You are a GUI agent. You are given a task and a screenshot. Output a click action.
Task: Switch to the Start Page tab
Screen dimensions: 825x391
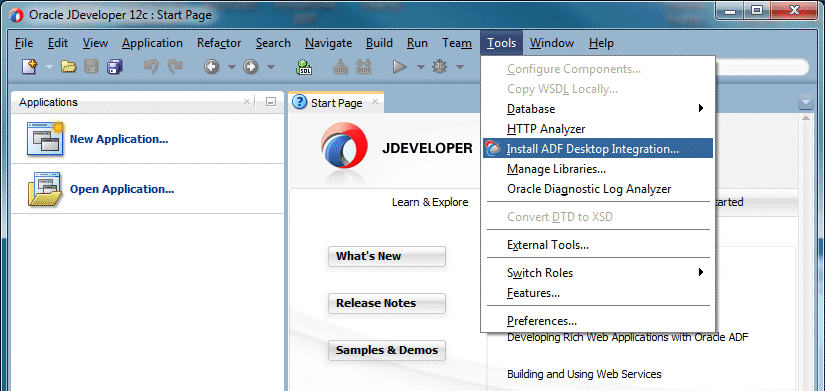point(336,103)
